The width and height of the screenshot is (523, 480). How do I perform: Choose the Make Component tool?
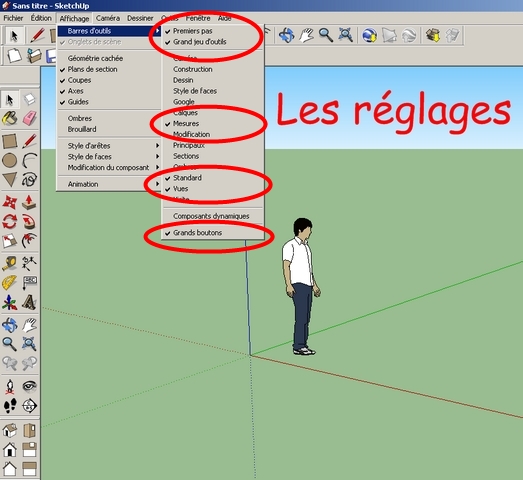click(x=29, y=99)
